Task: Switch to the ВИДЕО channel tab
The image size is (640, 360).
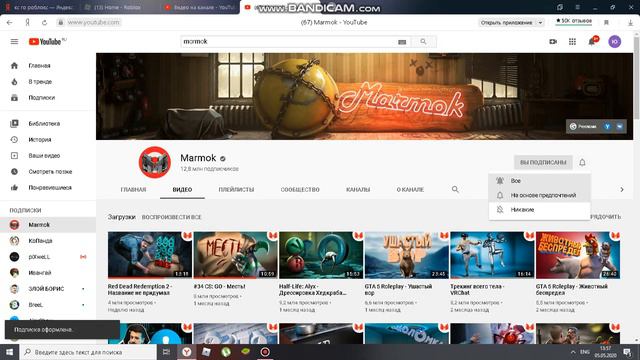Action: (x=182, y=189)
